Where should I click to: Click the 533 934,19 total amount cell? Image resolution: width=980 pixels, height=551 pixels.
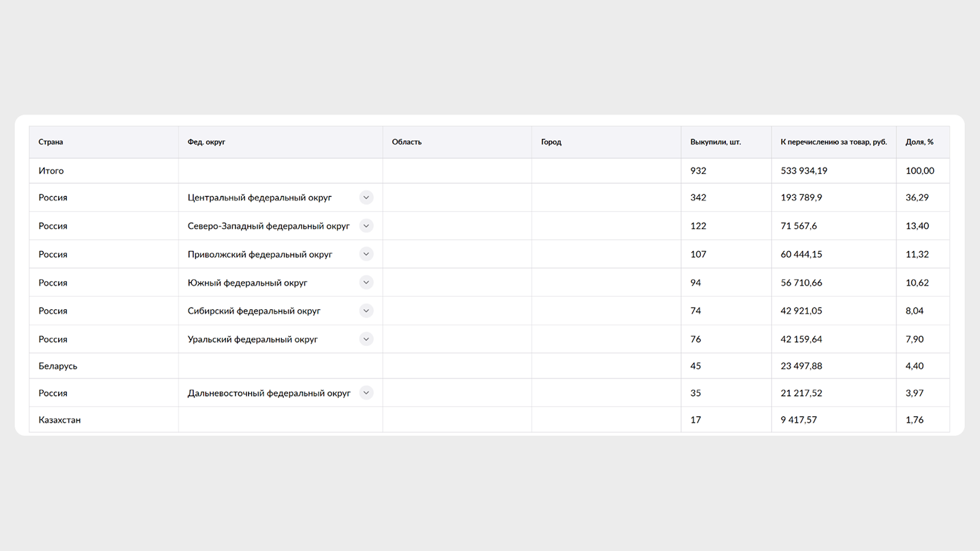point(804,171)
